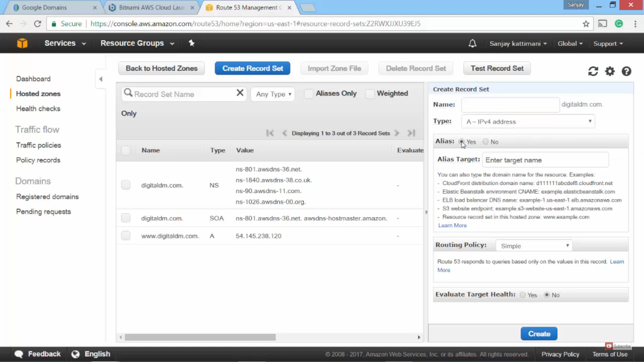The width and height of the screenshot is (644, 362).
Task: Open the settings gear icon
Action: pos(610,71)
